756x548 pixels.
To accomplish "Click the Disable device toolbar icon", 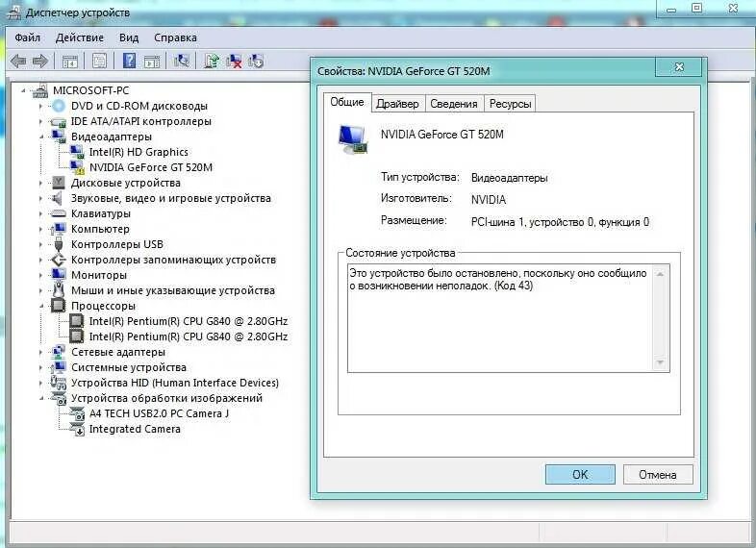I will pyautogui.click(x=256, y=61).
